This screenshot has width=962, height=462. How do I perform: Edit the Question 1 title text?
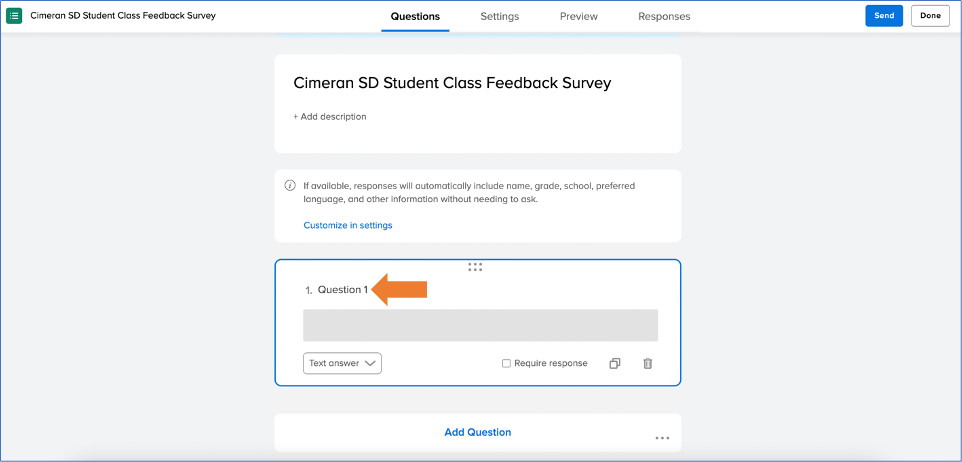click(342, 290)
